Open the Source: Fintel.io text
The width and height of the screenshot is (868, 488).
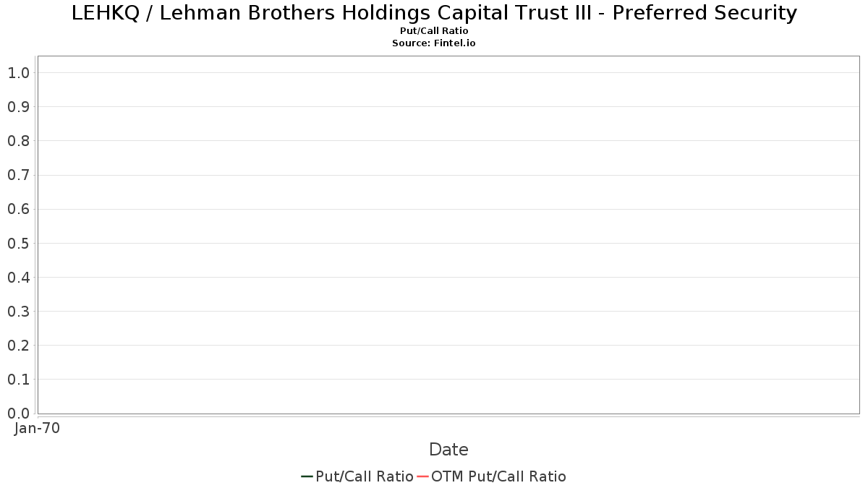434,43
